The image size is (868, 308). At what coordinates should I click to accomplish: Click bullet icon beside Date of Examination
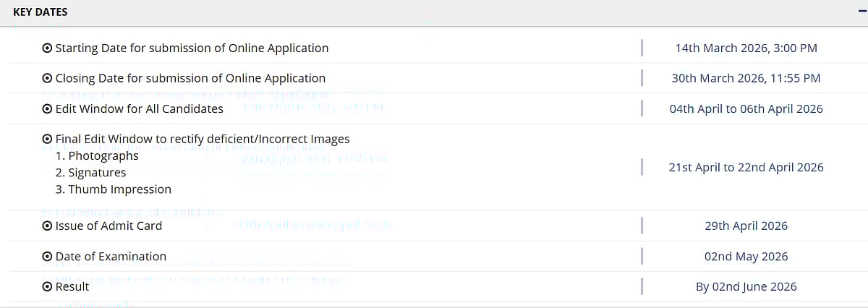click(x=47, y=257)
